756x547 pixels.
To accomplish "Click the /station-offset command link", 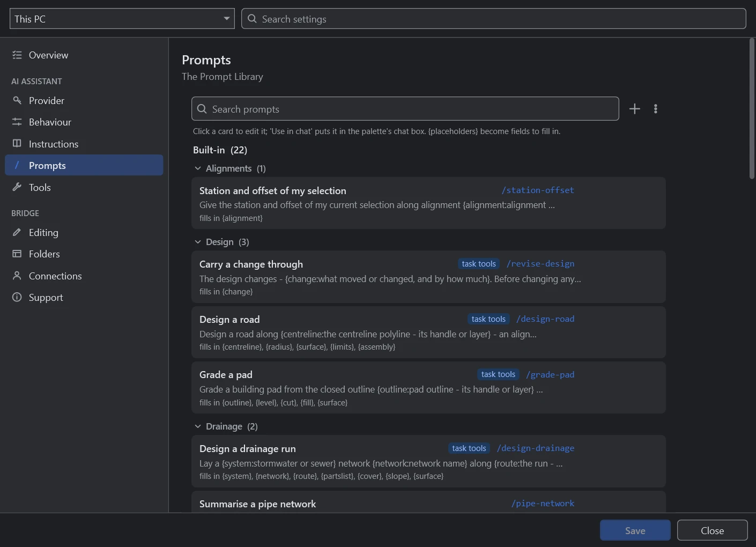I will click(538, 190).
